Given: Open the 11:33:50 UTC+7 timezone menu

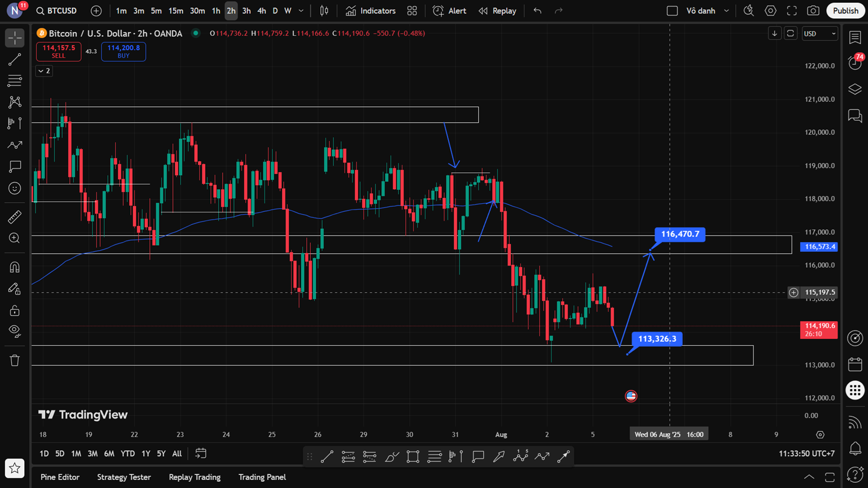Looking at the screenshot, I should point(806,454).
